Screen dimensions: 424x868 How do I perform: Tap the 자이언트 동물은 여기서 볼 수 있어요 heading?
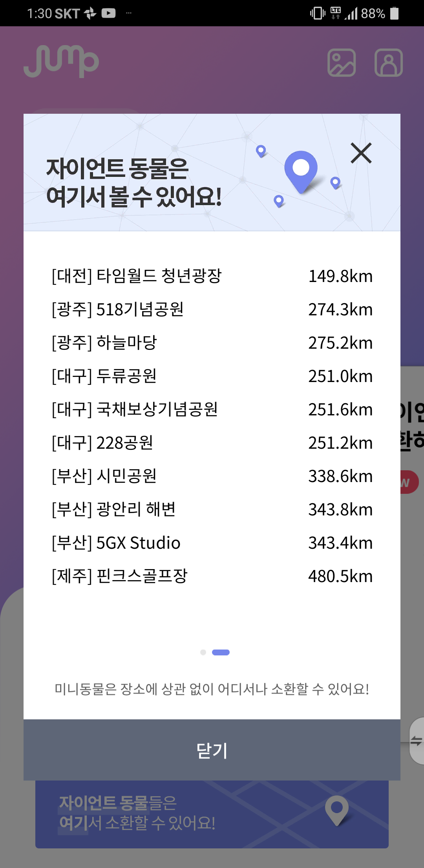134,182
